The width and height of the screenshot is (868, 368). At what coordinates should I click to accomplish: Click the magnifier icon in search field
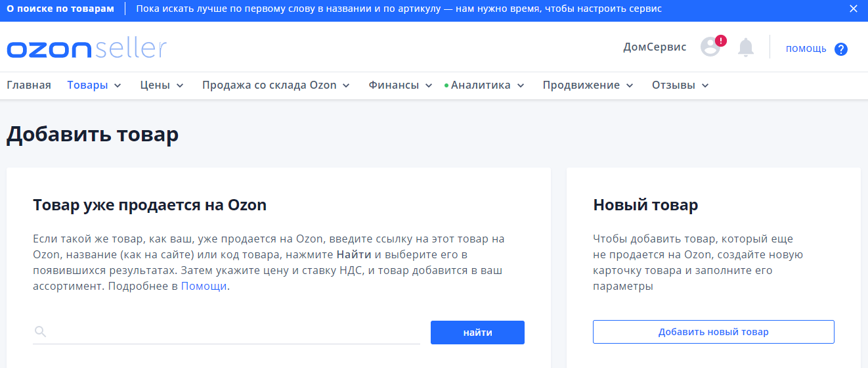pos(41,331)
